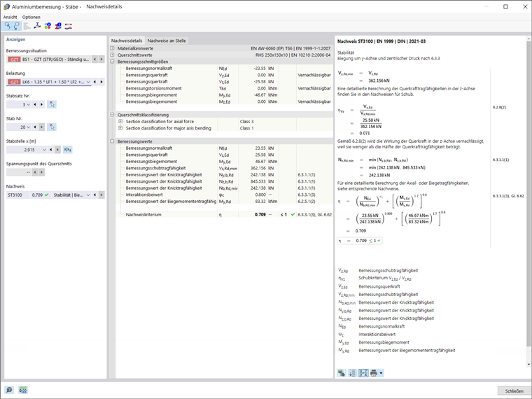532x399 pixels.
Task: Open the Ansicht menu
Action: [x=10, y=17]
